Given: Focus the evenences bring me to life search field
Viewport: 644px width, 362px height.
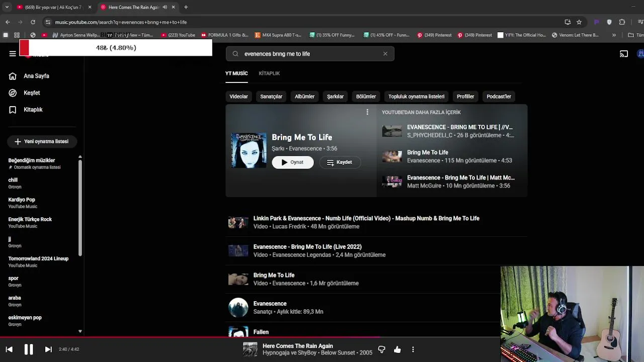Looking at the screenshot, I should (310, 54).
